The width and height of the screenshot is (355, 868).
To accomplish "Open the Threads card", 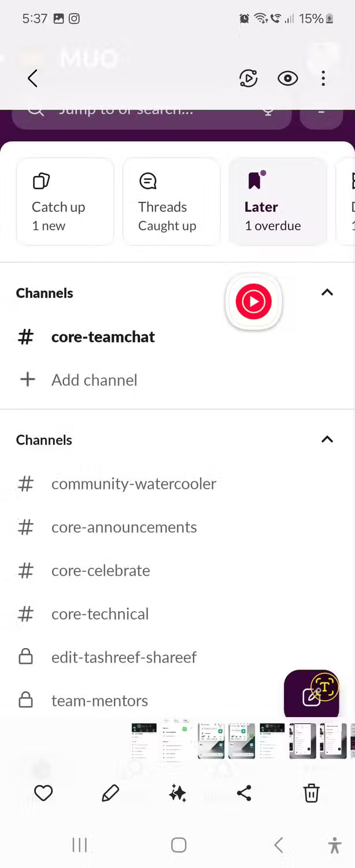I will (x=171, y=201).
